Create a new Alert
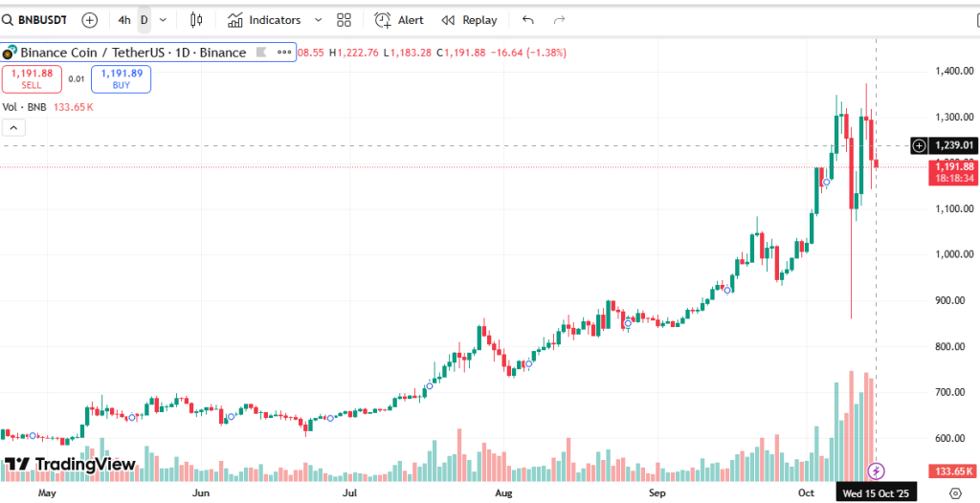Screen dimensions: 980x503 399,20
